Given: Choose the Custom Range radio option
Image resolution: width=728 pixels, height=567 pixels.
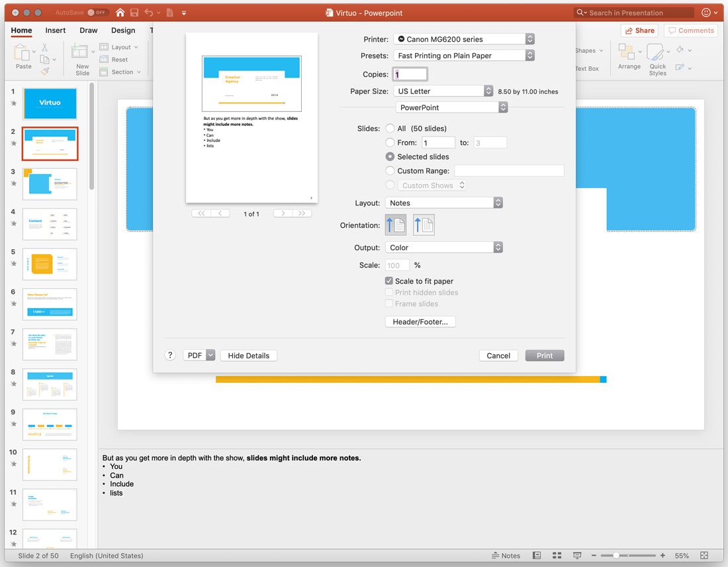Looking at the screenshot, I should (x=390, y=171).
